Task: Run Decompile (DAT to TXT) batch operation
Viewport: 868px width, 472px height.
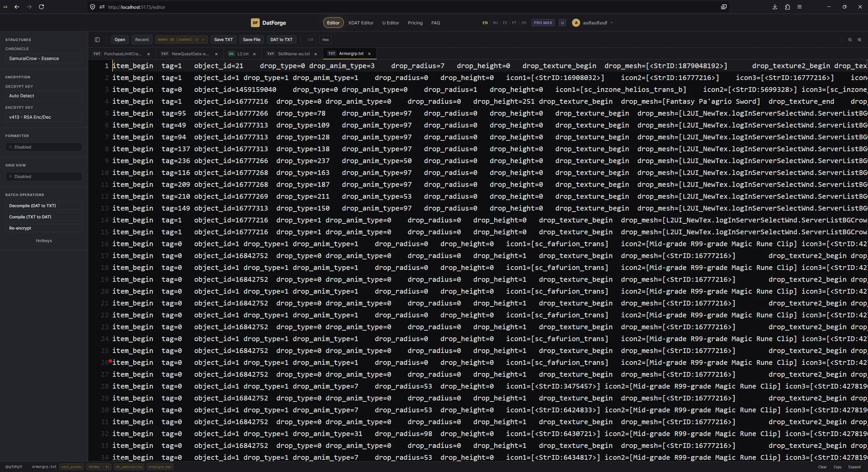Action: (x=44, y=206)
